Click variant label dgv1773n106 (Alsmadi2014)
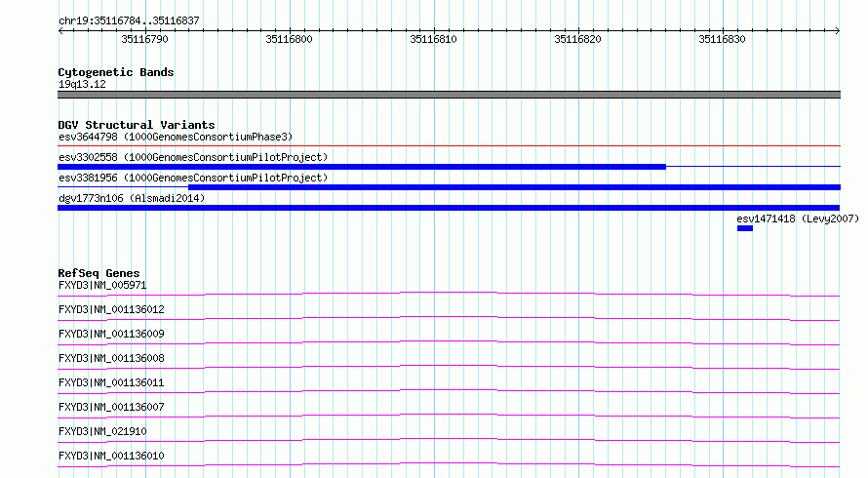The width and height of the screenshot is (868, 478). [132, 198]
